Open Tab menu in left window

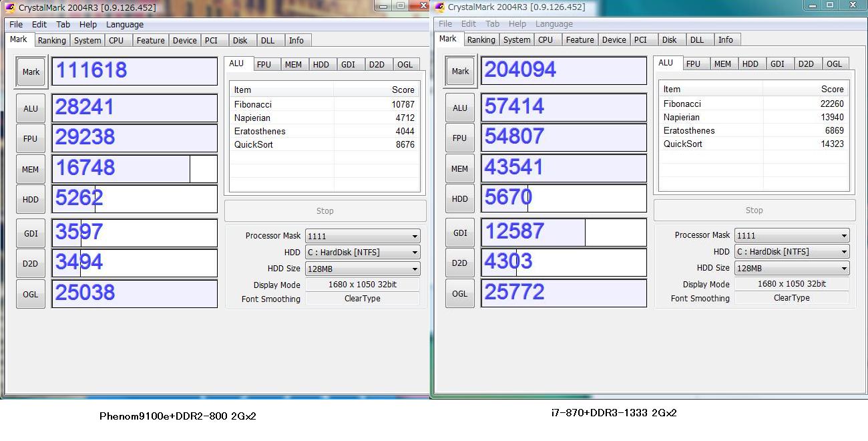pyautogui.click(x=63, y=24)
